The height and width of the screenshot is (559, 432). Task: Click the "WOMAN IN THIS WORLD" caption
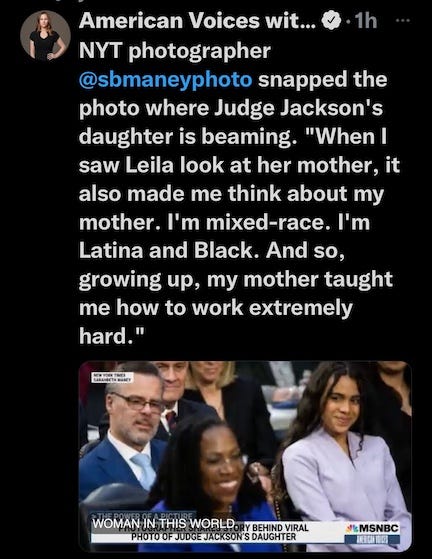pos(163,523)
